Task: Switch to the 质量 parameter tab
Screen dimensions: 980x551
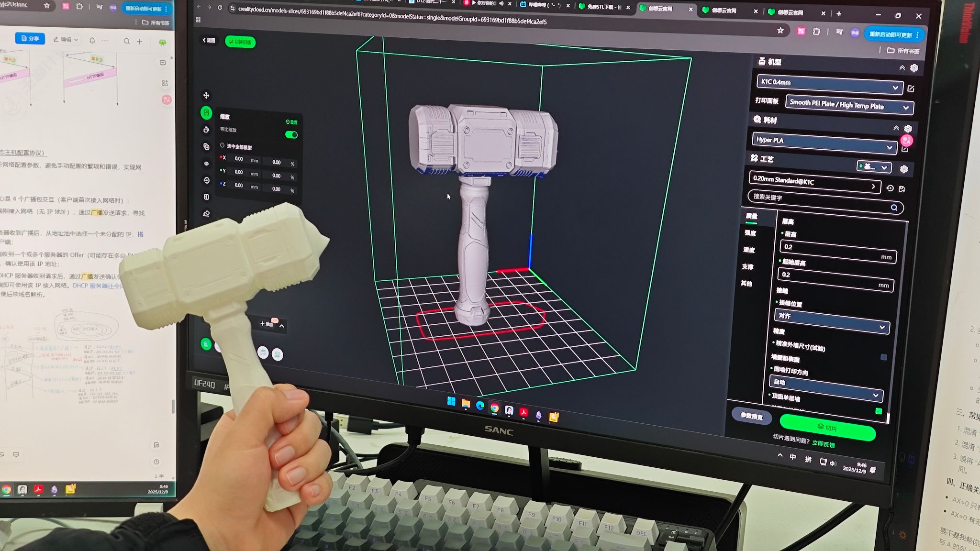Action: pyautogui.click(x=751, y=216)
